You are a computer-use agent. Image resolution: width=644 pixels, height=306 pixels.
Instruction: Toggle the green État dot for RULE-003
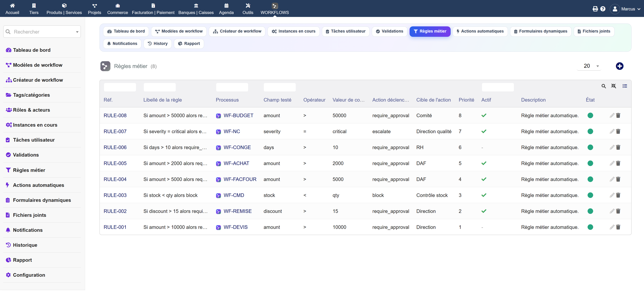[x=590, y=195]
